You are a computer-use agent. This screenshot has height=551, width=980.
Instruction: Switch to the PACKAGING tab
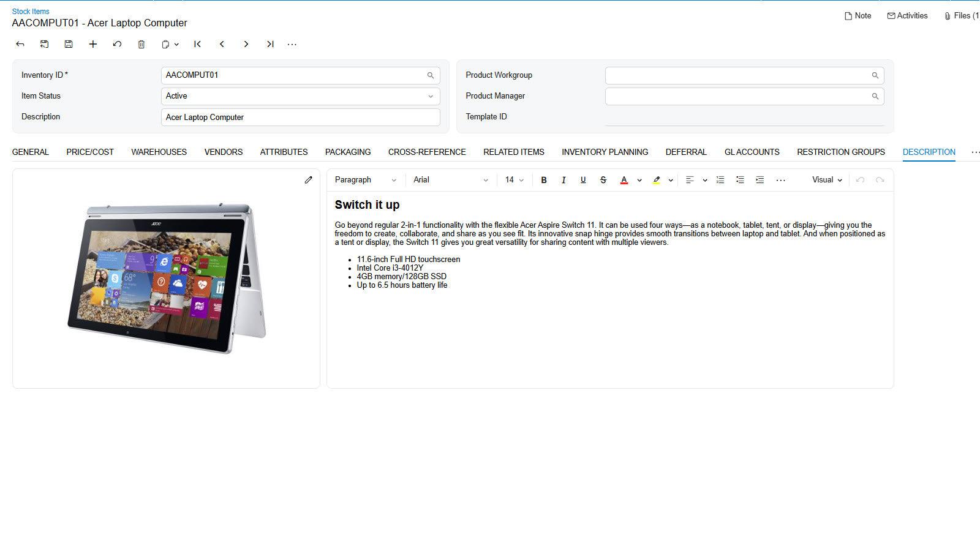pos(348,152)
